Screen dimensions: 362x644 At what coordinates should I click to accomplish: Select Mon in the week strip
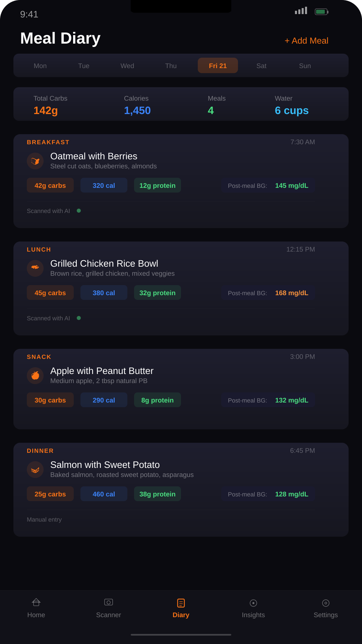coord(40,66)
